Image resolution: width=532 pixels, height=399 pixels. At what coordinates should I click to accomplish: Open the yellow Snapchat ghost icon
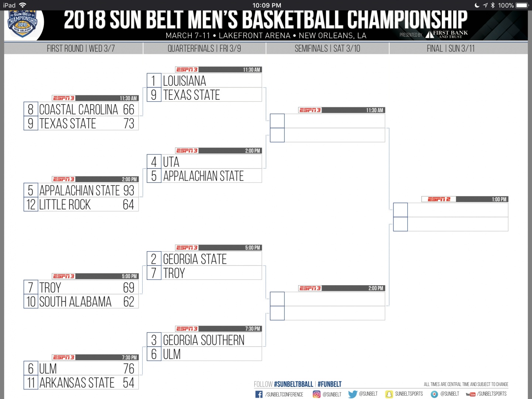[389, 394]
